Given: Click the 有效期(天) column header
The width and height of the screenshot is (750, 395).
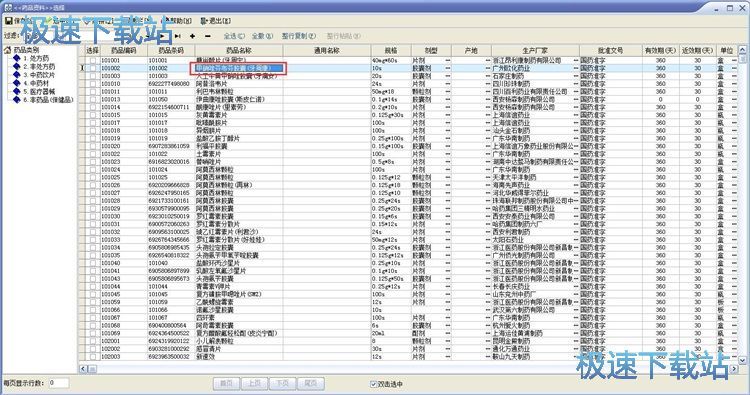Looking at the screenshot, I should click(661, 50).
